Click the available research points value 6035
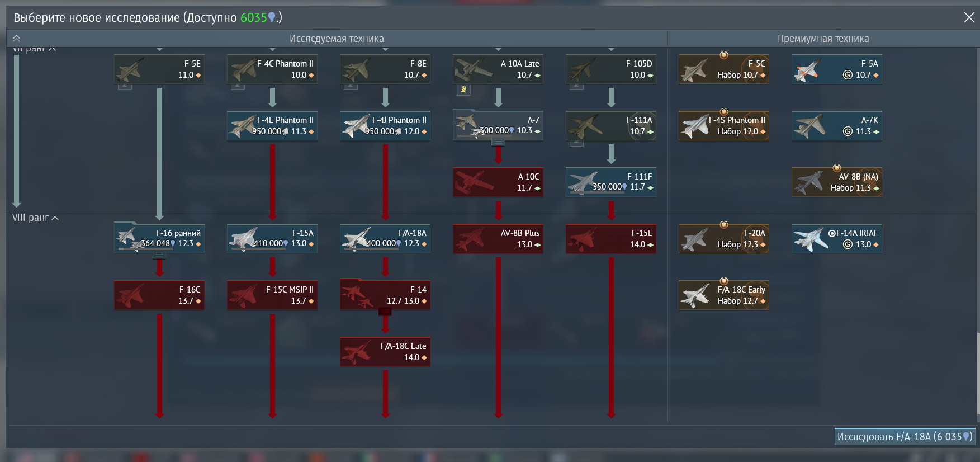Image resolution: width=980 pixels, height=462 pixels. coord(254,17)
